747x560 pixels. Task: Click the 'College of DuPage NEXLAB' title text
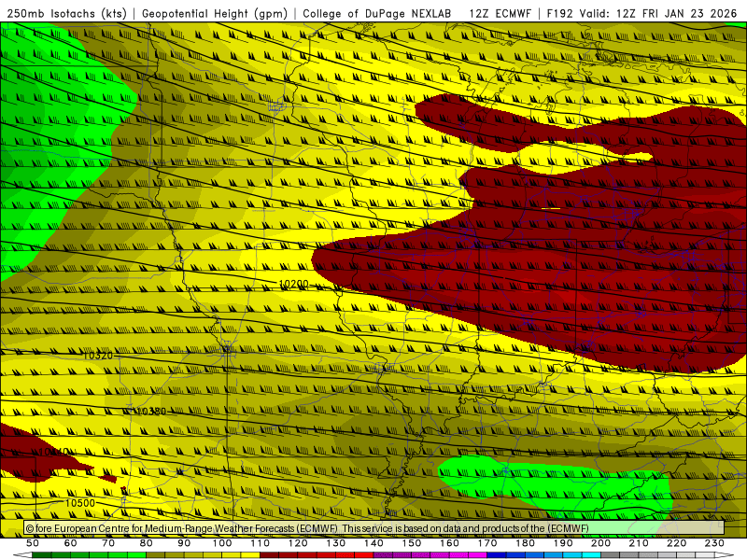click(377, 14)
